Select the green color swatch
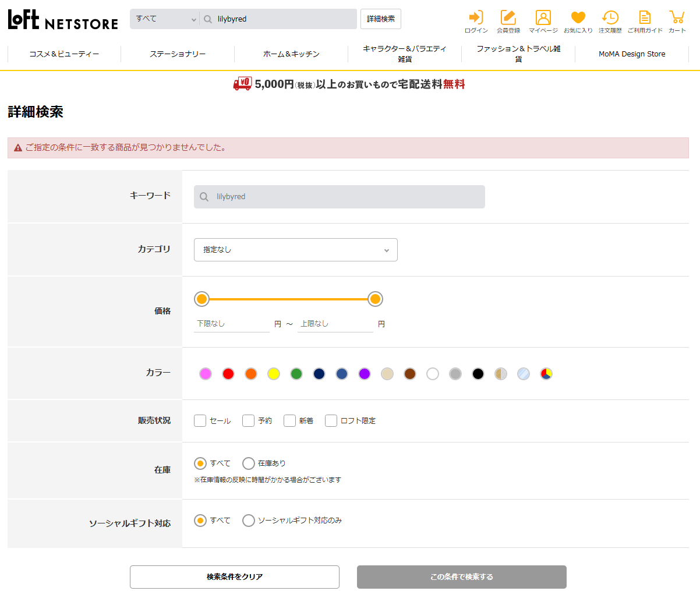 (296, 374)
